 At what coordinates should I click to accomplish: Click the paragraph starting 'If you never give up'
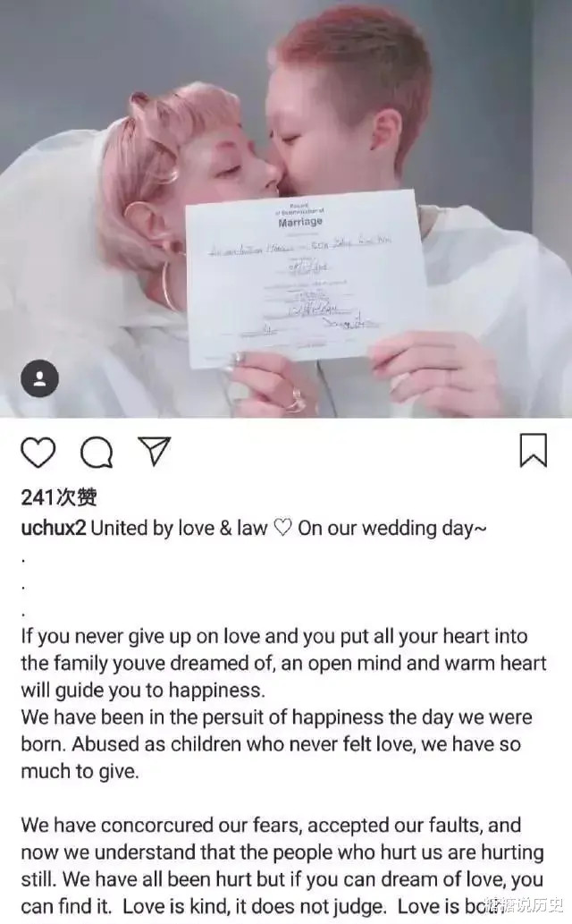click(284, 663)
